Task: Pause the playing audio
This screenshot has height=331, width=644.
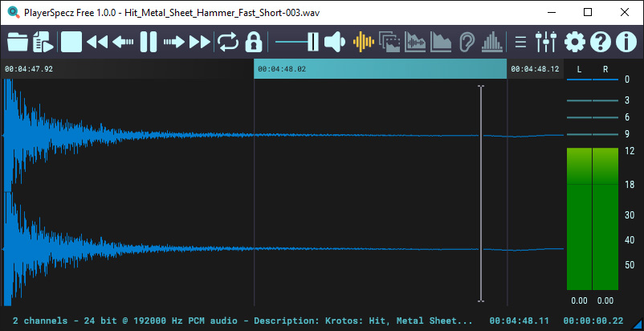Action: (149, 41)
